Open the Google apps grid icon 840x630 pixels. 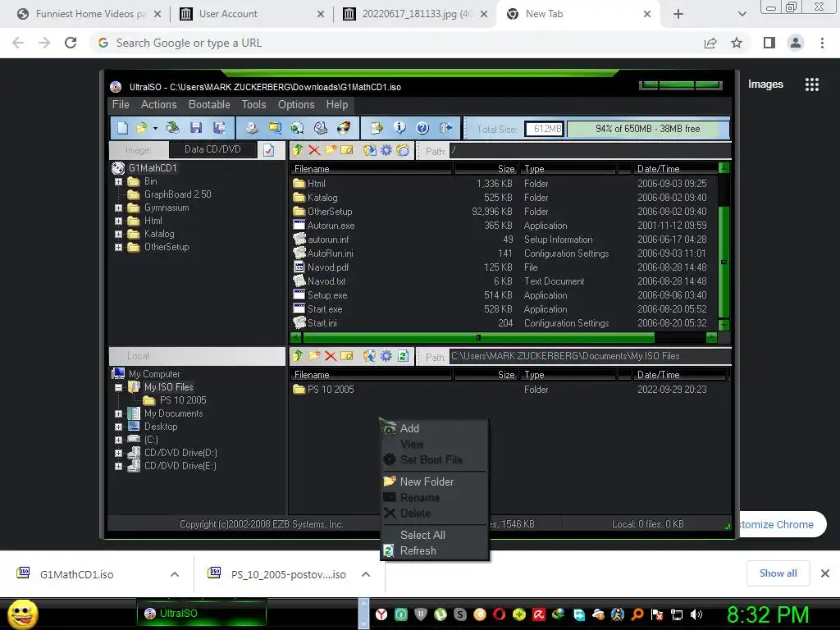tap(811, 84)
